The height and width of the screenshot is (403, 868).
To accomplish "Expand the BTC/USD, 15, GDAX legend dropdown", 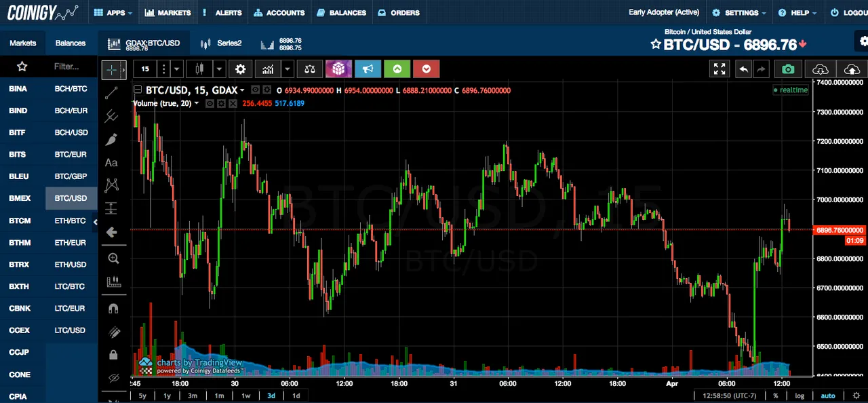I will pos(243,90).
